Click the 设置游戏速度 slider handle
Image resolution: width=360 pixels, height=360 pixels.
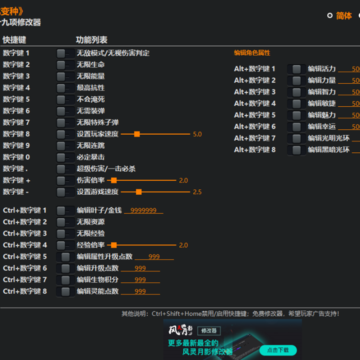pyautogui.click(x=139, y=192)
